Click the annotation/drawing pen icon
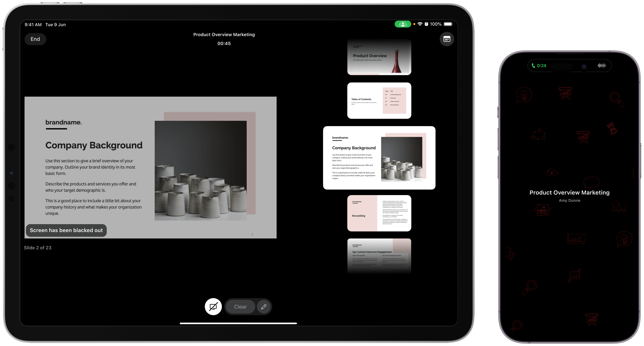644x346 pixels. pos(263,306)
